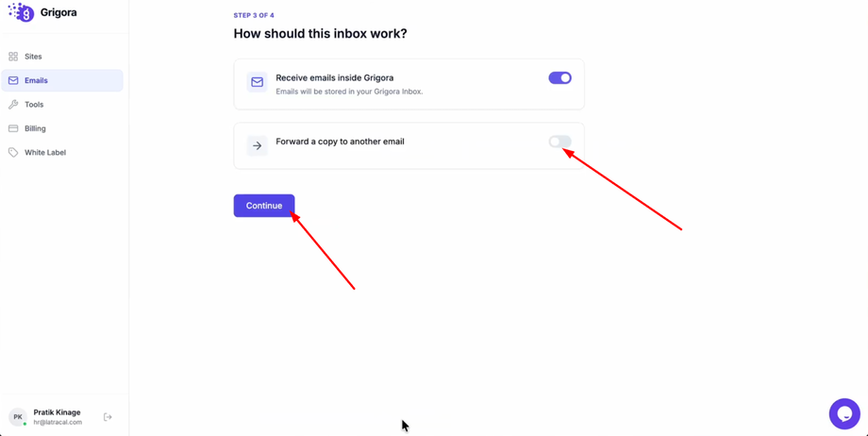Click the Tools wrench icon
868x436 pixels.
13,104
